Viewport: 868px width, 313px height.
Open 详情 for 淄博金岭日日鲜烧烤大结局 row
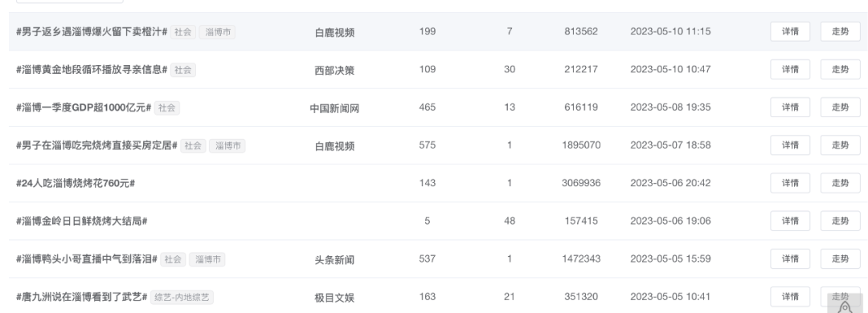click(790, 221)
